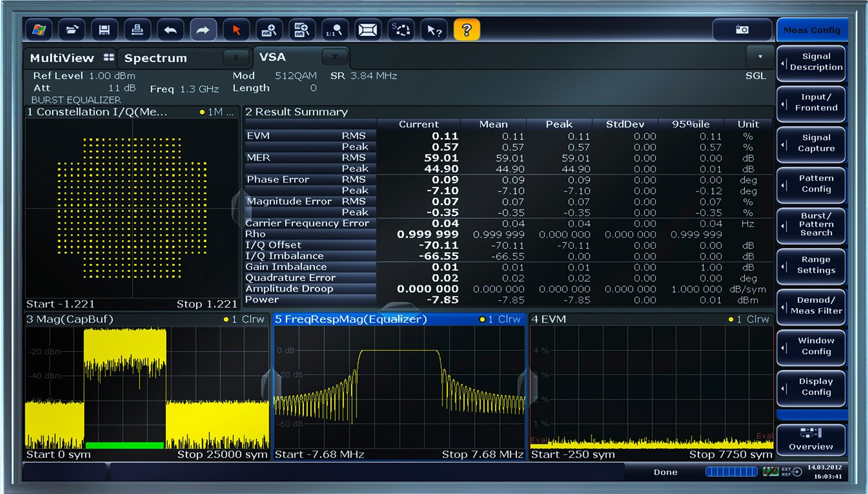Switch to the Spectrum tab
868x494 pixels.
click(x=156, y=58)
